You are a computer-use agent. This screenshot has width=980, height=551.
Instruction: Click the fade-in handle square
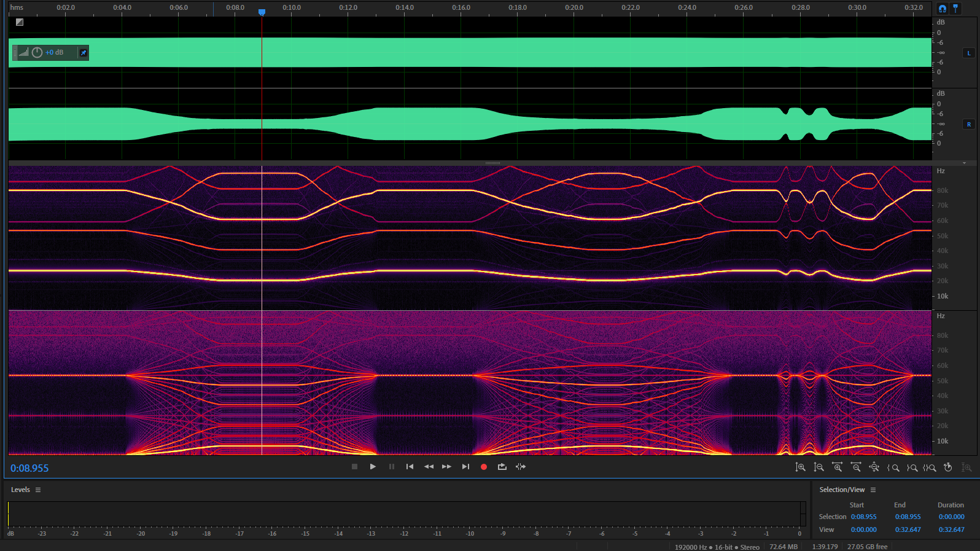(20, 22)
